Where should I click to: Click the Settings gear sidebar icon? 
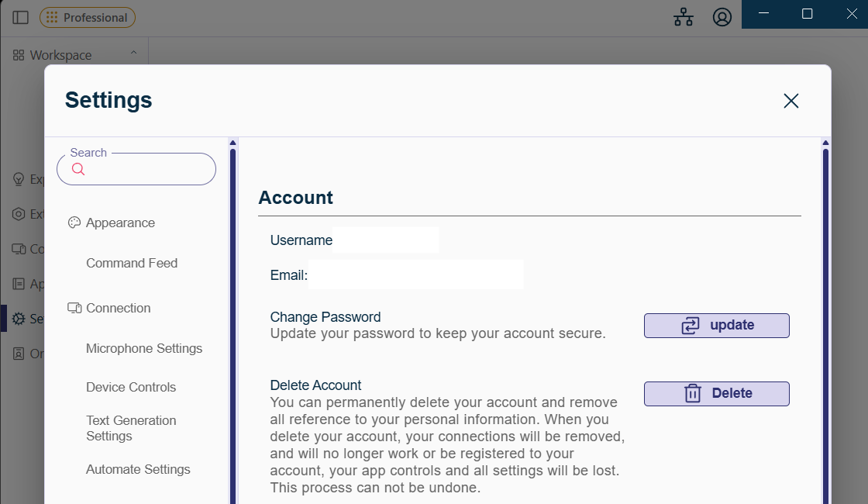point(19,319)
